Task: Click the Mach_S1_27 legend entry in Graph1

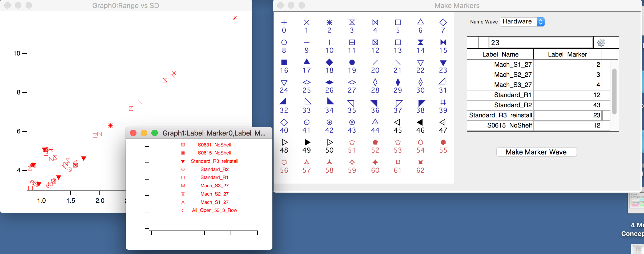Action: tap(214, 202)
